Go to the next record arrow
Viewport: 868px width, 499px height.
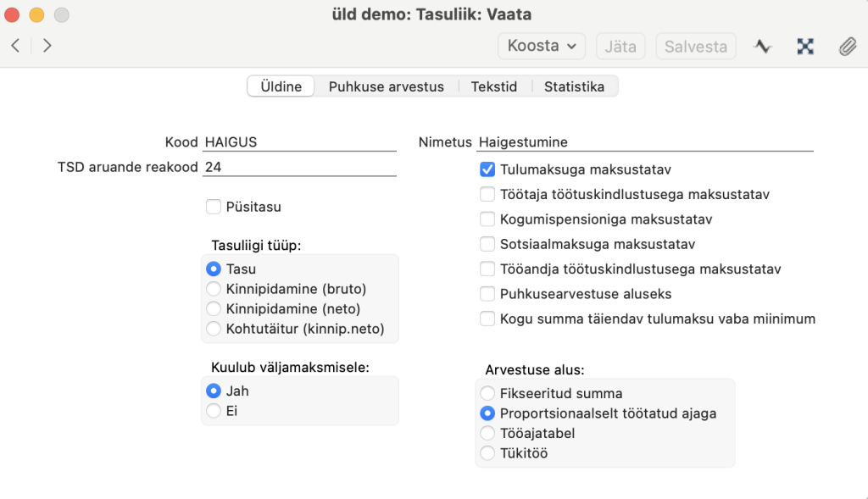point(47,46)
